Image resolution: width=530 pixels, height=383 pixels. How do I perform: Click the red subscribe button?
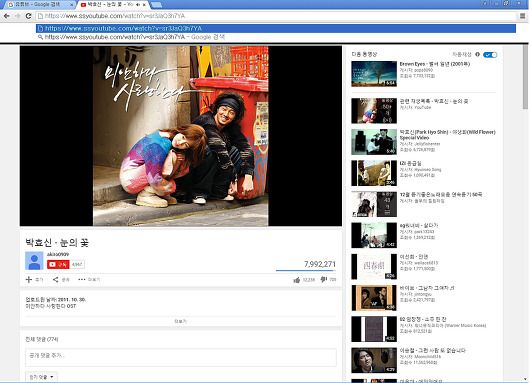pos(58,264)
